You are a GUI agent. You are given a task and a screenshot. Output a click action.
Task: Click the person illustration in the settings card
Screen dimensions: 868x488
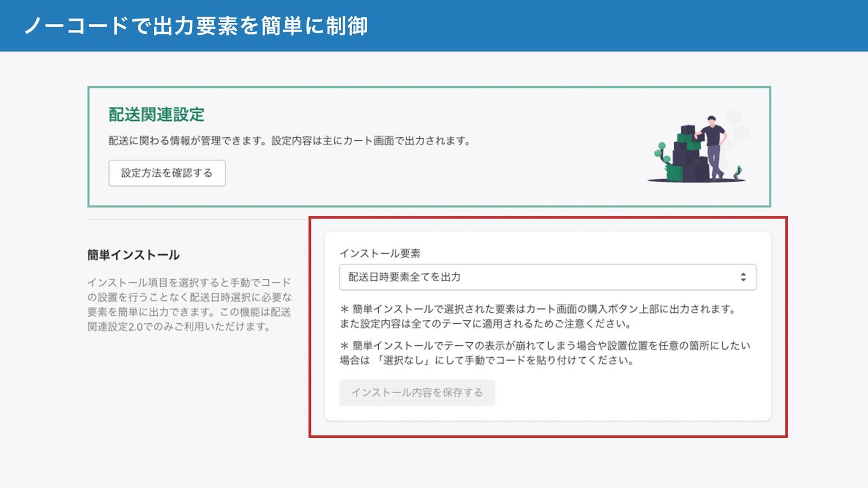(714, 146)
